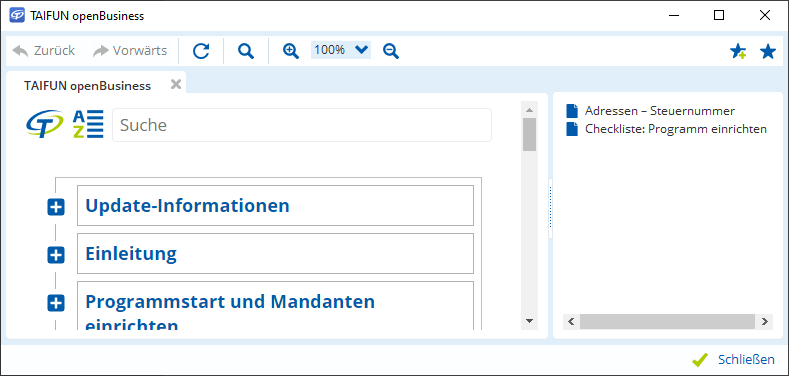Open the search magnifier in the toolbar

246,51
